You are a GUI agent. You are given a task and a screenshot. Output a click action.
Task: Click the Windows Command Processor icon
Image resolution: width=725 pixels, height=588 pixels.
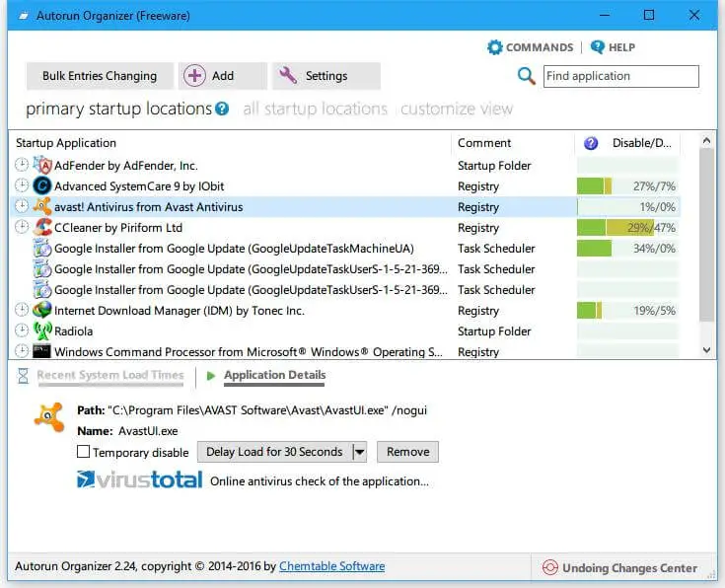[41, 351]
